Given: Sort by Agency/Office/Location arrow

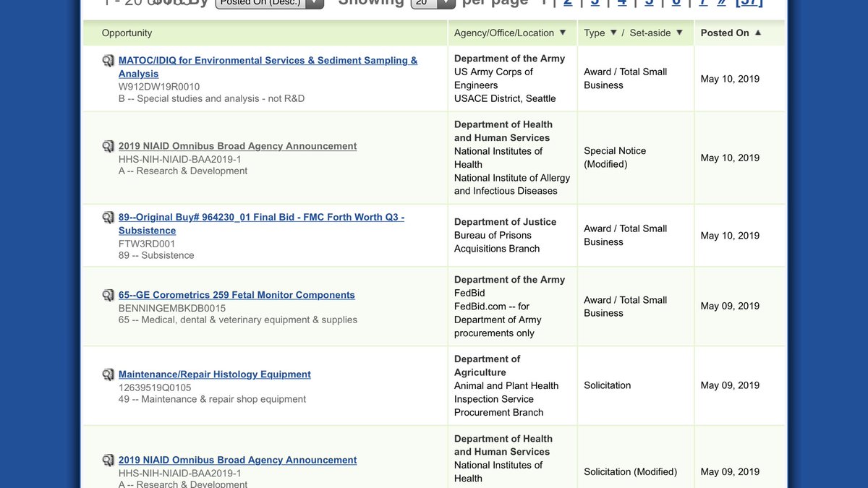Looking at the screenshot, I should pyautogui.click(x=563, y=33).
